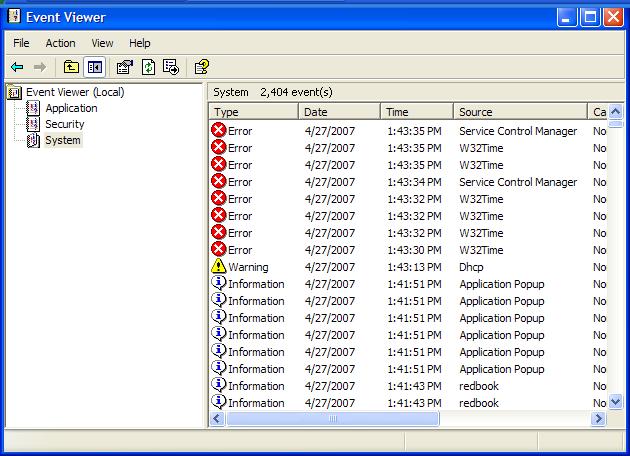The width and height of the screenshot is (630, 456).
Task: Click 'W32Time' source at 1:43:30 PM
Action: pyautogui.click(x=481, y=250)
